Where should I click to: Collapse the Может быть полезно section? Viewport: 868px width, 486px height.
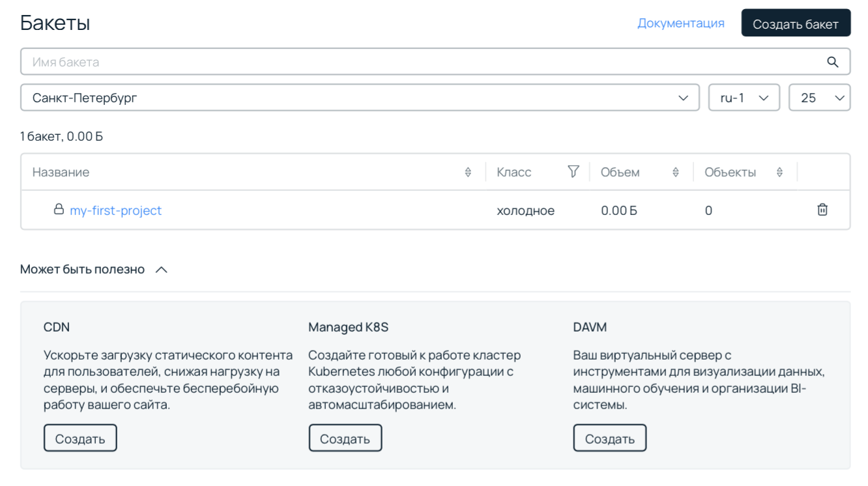pyautogui.click(x=162, y=270)
